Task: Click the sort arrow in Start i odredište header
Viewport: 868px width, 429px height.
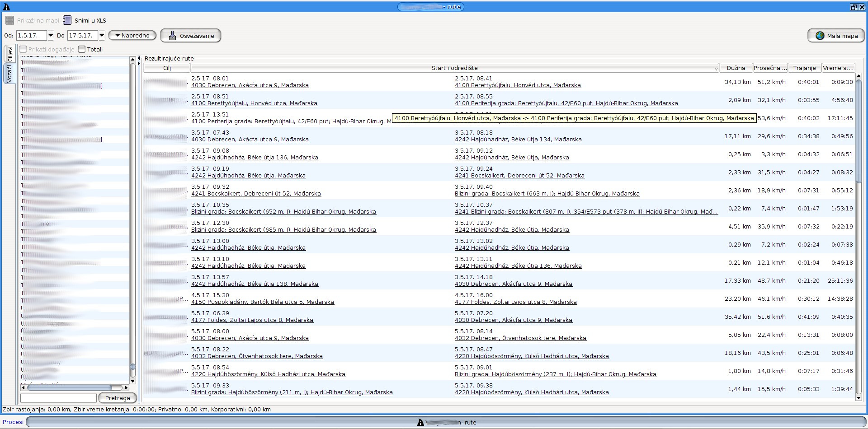Action: point(716,69)
